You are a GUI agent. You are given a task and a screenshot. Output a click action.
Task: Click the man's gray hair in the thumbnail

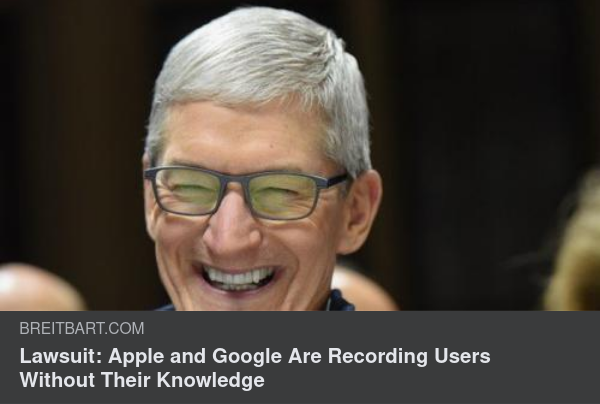coord(260,61)
